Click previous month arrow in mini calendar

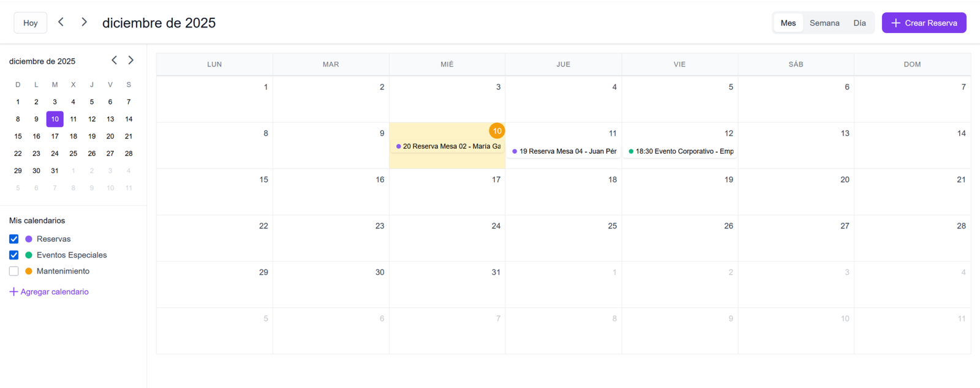(114, 60)
